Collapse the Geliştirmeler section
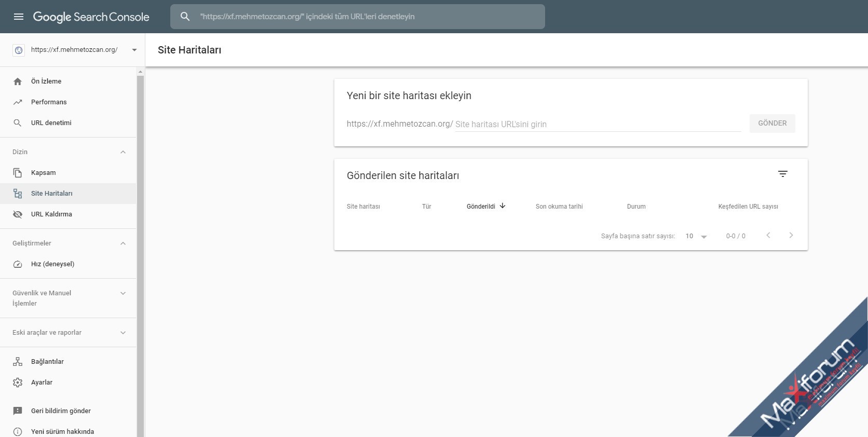 tap(123, 243)
